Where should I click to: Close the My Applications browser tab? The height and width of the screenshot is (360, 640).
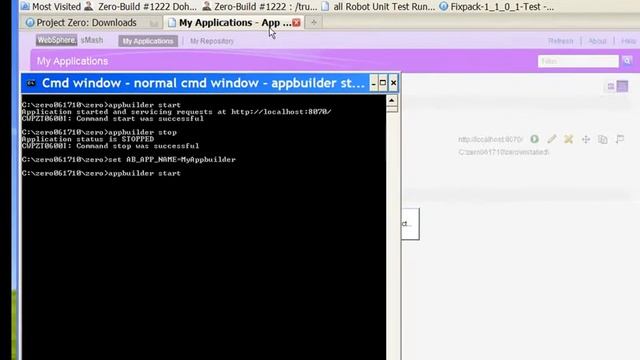(x=296, y=23)
